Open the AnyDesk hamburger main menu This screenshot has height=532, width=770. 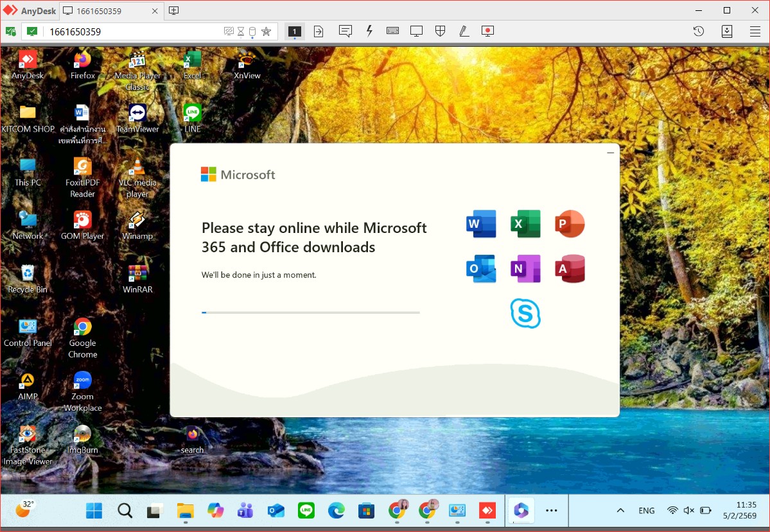tap(755, 31)
